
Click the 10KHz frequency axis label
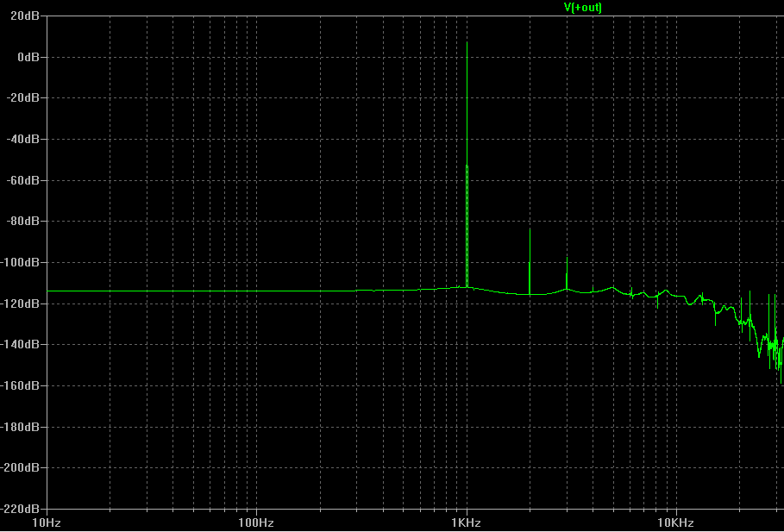(675, 523)
